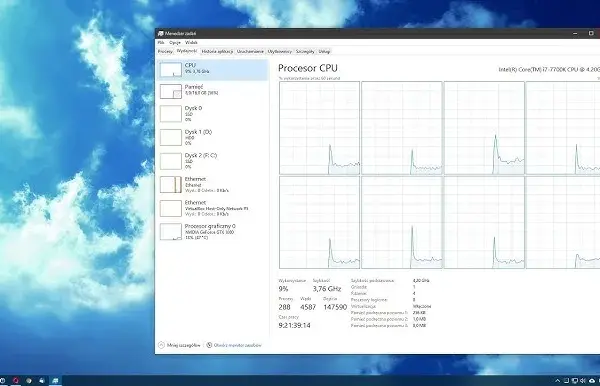This screenshot has width=600, height=386.
Task: Click the Pamięć podręczna poziomu 2 label
Action: click(379, 319)
